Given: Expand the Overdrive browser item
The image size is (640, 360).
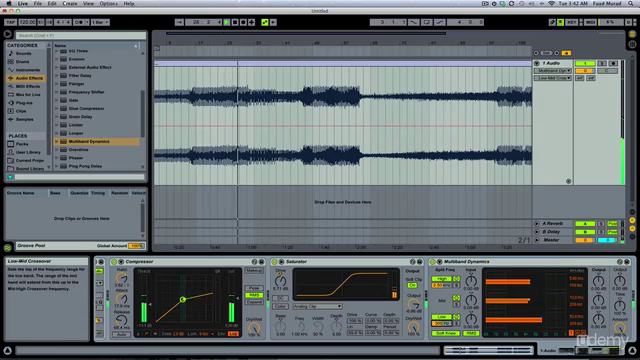Looking at the screenshot, I should pos(57,149).
